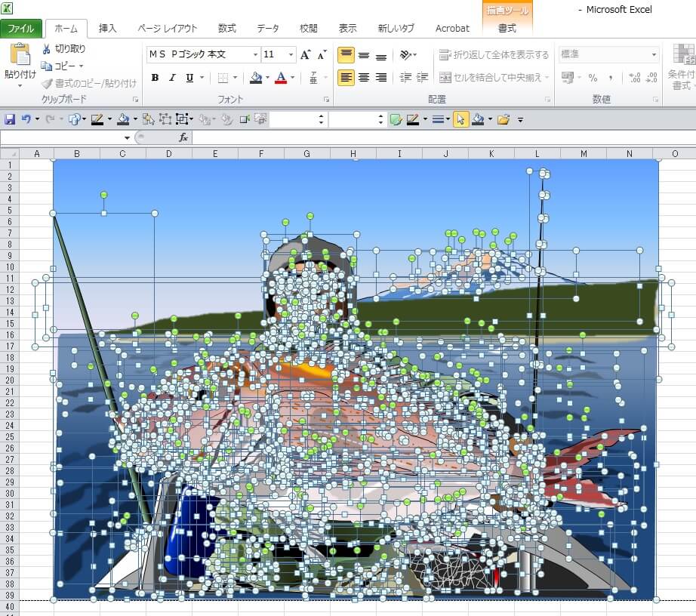Click the increase indent icon

tap(422, 78)
